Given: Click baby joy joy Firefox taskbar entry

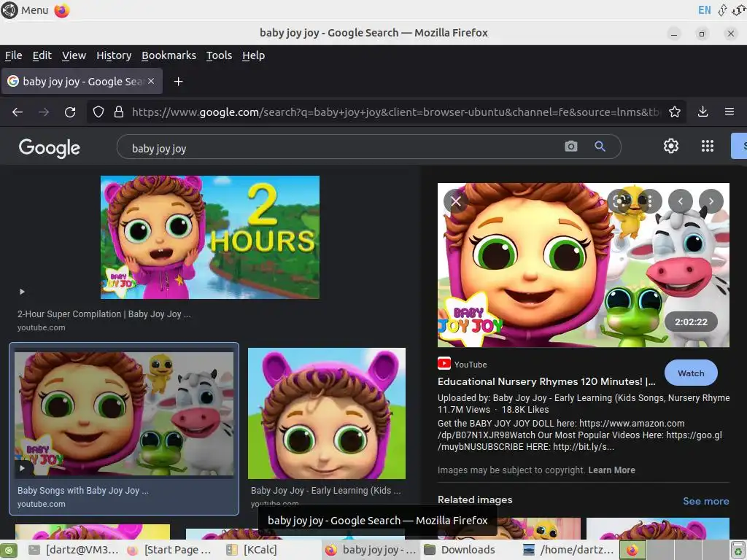Looking at the screenshot, I should tap(370, 550).
